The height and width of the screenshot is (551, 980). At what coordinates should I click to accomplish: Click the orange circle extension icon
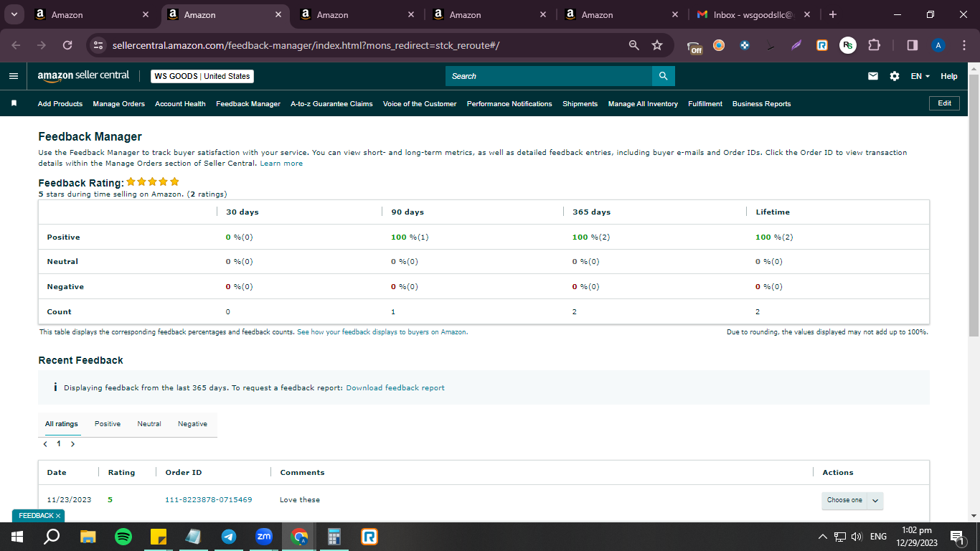click(x=719, y=45)
